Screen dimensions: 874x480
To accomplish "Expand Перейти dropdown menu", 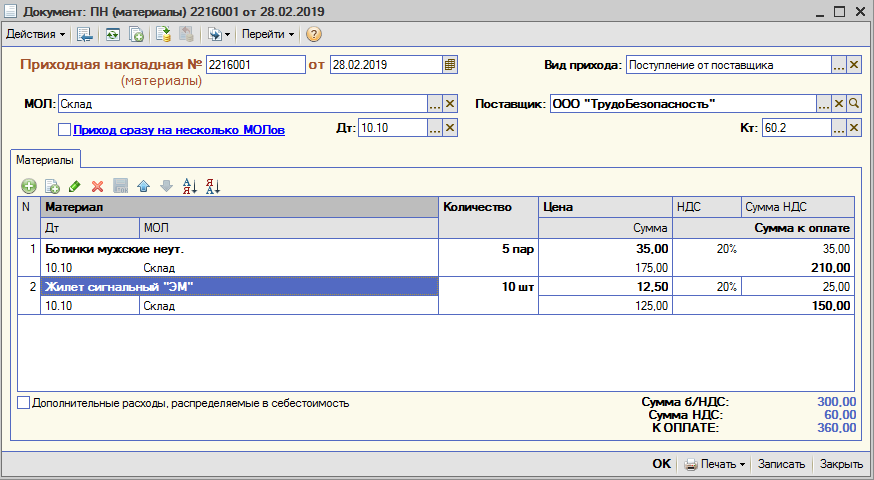I will [268, 35].
